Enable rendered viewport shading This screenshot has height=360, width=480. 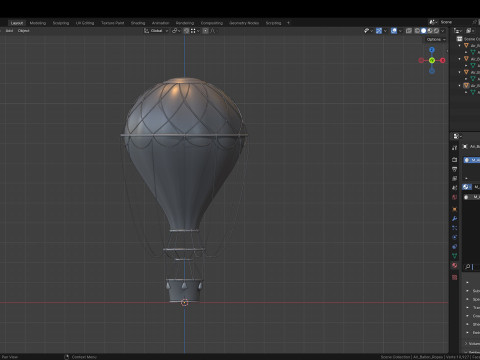(436, 31)
